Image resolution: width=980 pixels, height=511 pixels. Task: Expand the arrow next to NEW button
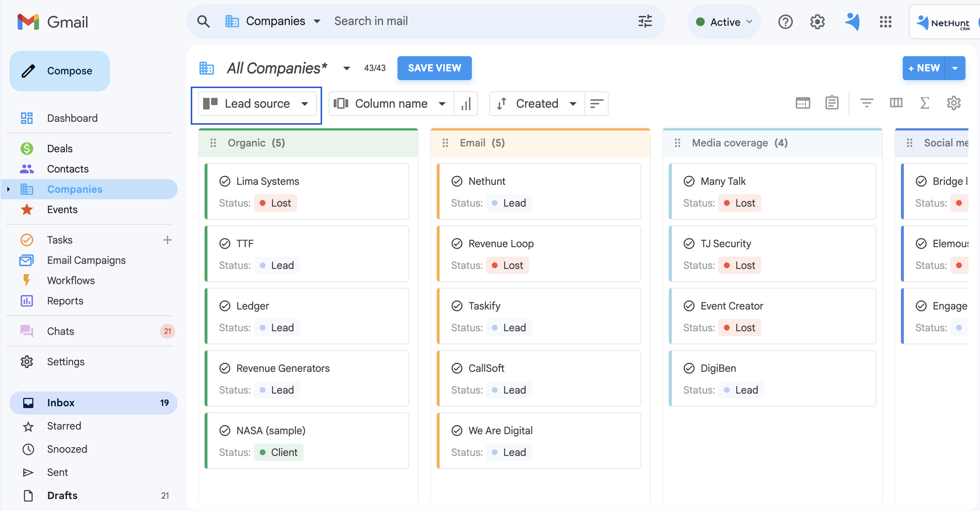pyautogui.click(x=955, y=68)
